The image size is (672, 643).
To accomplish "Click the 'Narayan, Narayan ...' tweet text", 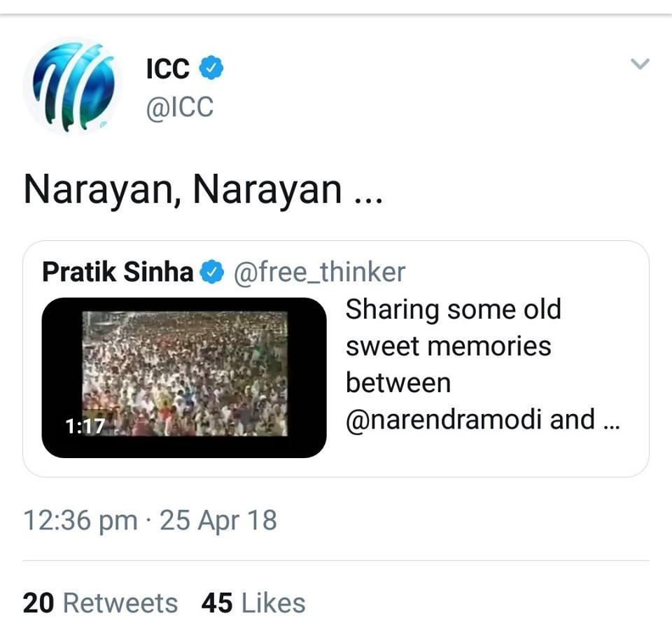I will click(x=203, y=189).
